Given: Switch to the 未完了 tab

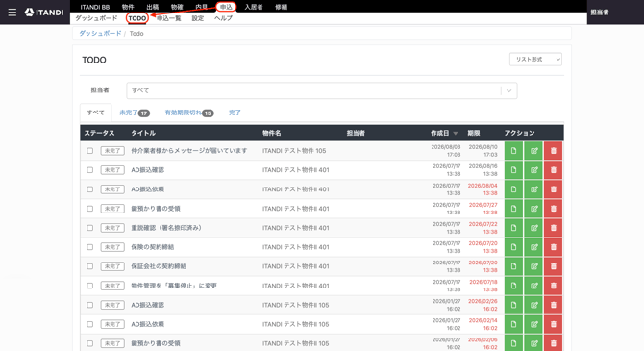Looking at the screenshot, I should pos(135,113).
